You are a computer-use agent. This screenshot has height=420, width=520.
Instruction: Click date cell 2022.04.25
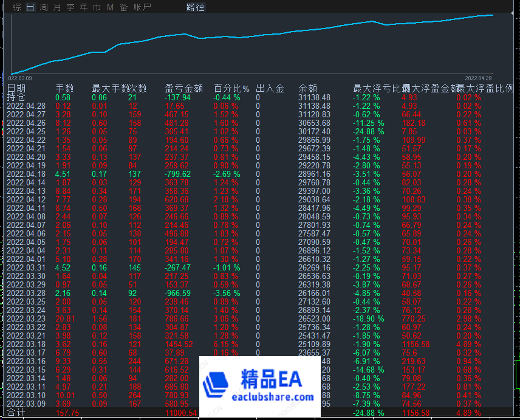pyautogui.click(x=26, y=131)
